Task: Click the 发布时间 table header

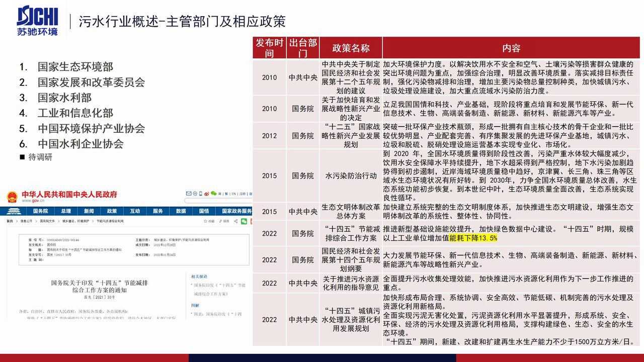Action: pyautogui.click(x=269, y=48)
